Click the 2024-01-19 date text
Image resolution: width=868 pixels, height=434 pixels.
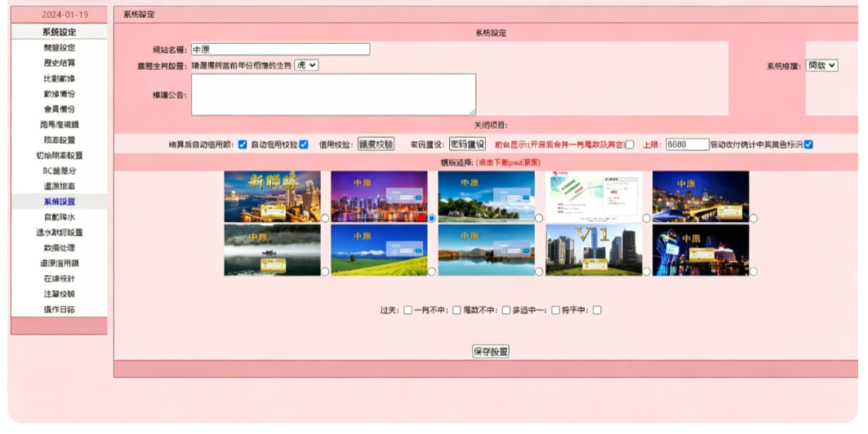tap(65, 15)
